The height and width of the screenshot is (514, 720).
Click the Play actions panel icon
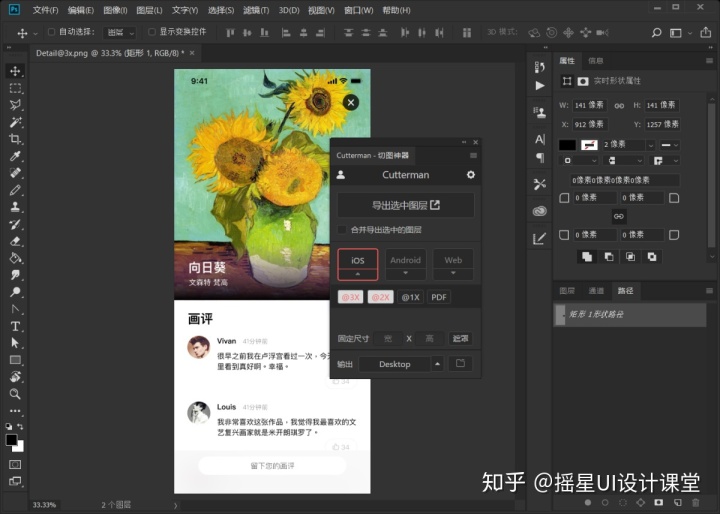click(x=540, y=86)
